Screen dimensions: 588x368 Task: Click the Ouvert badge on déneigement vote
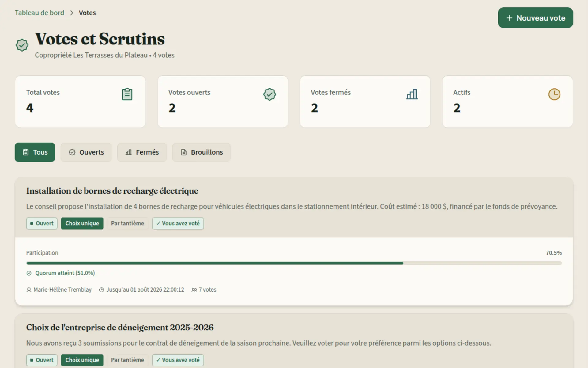(x=42, y=360)
